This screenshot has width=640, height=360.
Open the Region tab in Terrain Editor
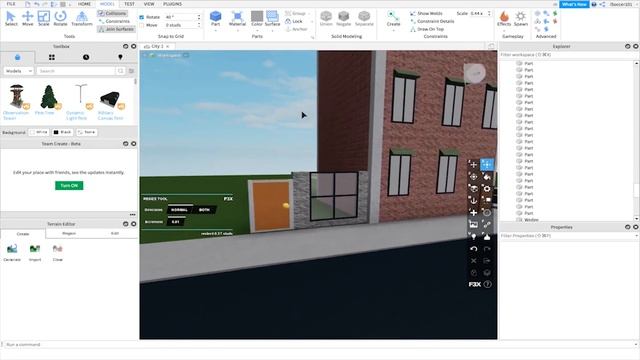(x=69, y=233)
